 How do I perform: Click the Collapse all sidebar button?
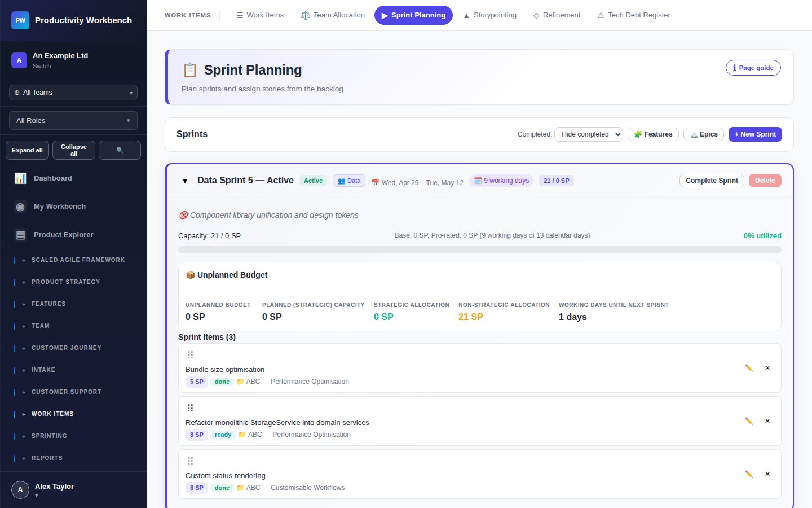pyautogui.click(x=74, y=150)
